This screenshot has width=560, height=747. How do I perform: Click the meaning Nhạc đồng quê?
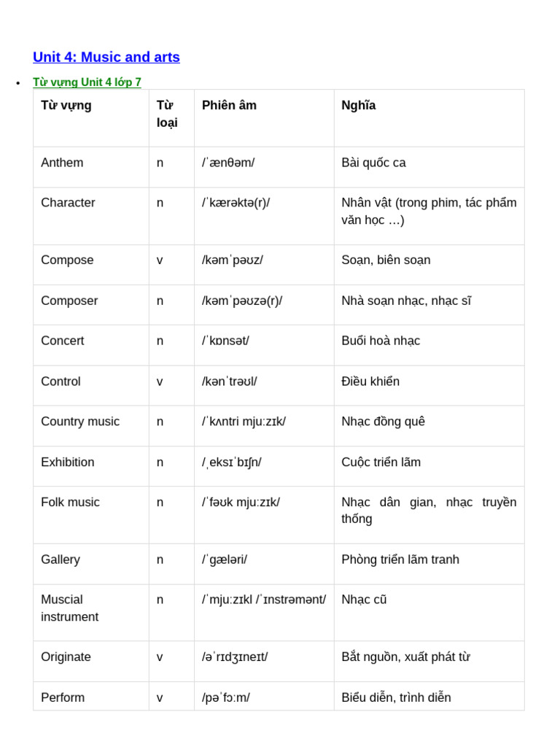point(383,422)
